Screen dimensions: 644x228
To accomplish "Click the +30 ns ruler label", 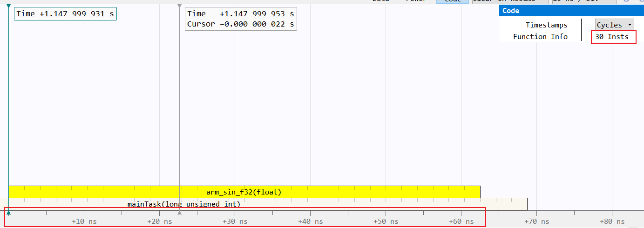I will (235, 221).
